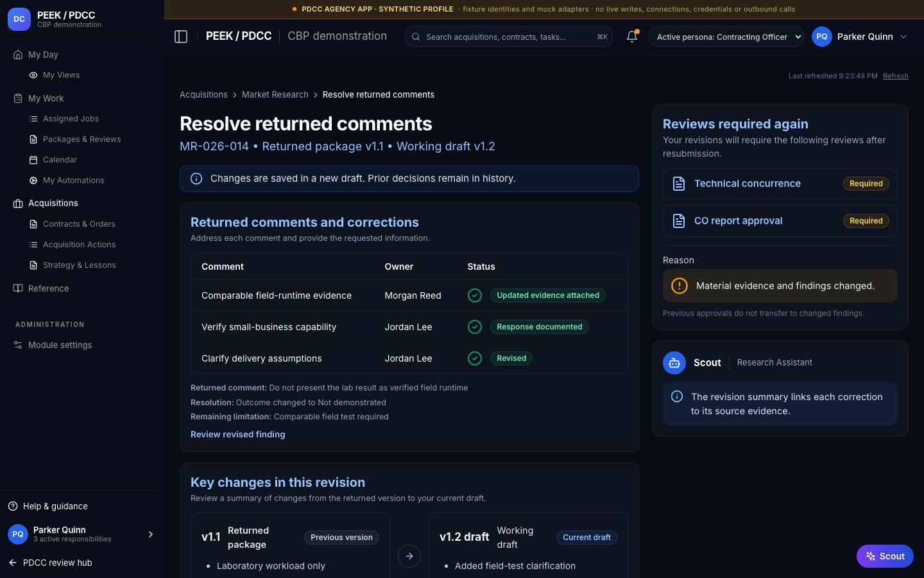Click the Technical concurrence document icon
The width and height of the screenshot is (924, 578).
(x=679, y=184)
